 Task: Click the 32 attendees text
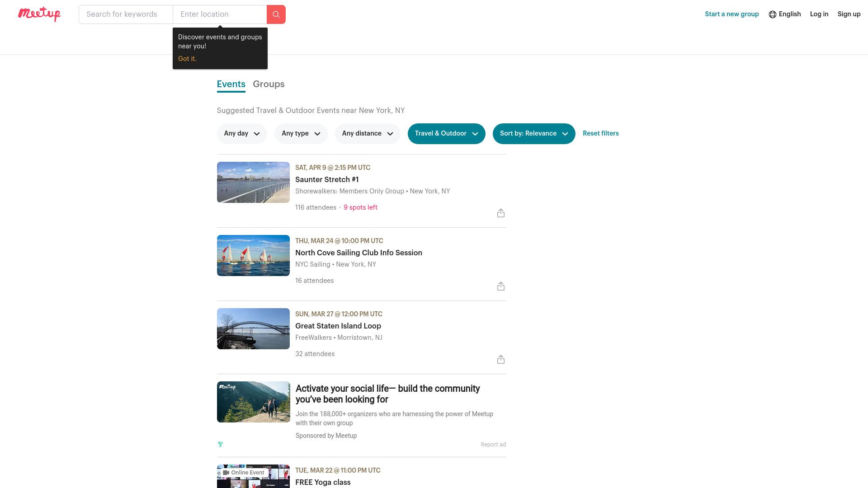315,354
